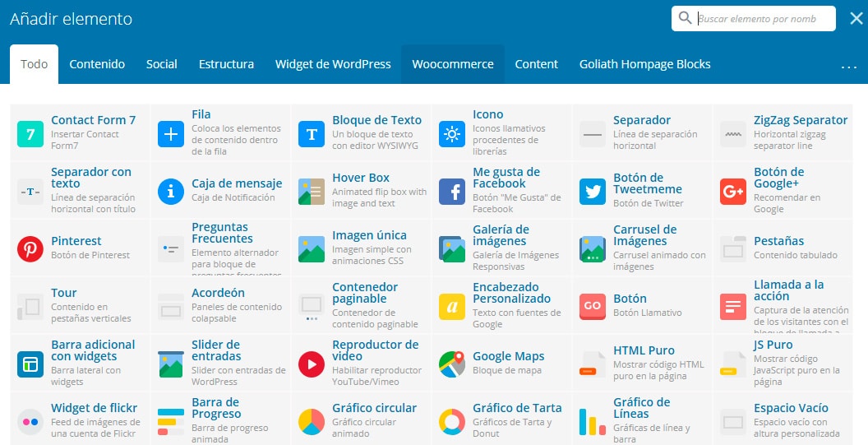The height and width of the screenshot is (445, 868).
Task: Choose the Botón GO icon
Action: coord(593,307)
